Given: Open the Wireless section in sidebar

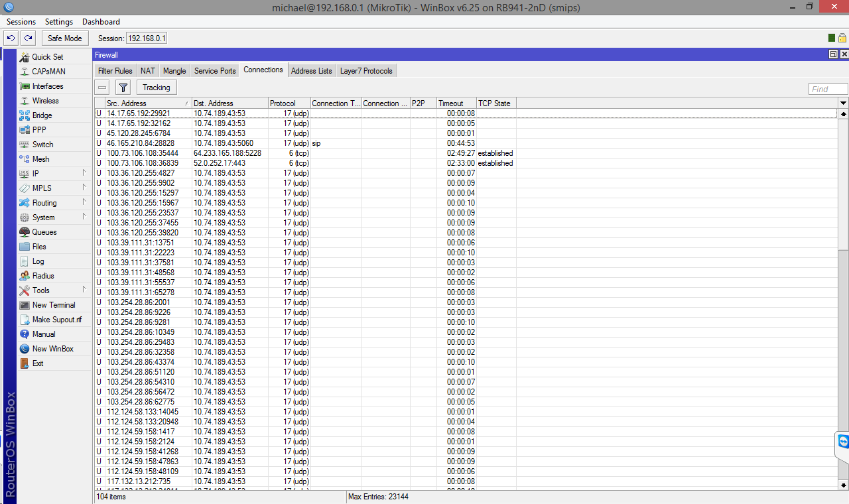Looking at the screenshot, I should (45, 101).
